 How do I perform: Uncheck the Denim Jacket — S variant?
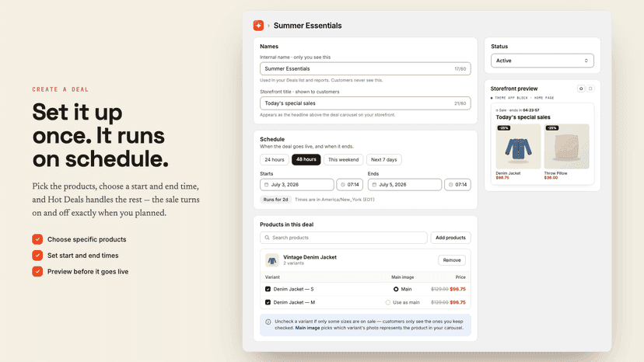point(268,289)
